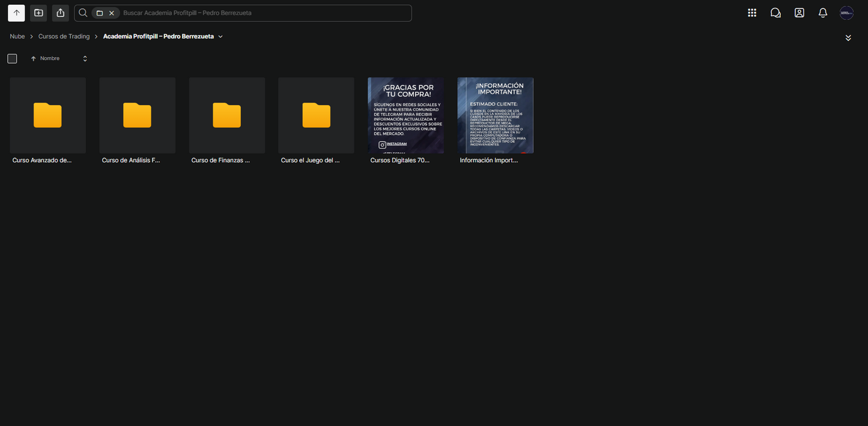Open the Curso de Finanzas ... folder
Viewport: 868px width, 426px height.
[x=227, y=115]
